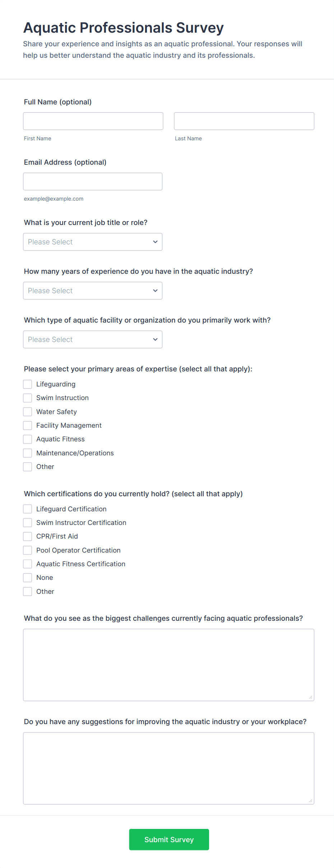Screen dimensions: 334x868
Task: Tick the Swim Instruction checkbox
Action: click(x=28, y=398)
